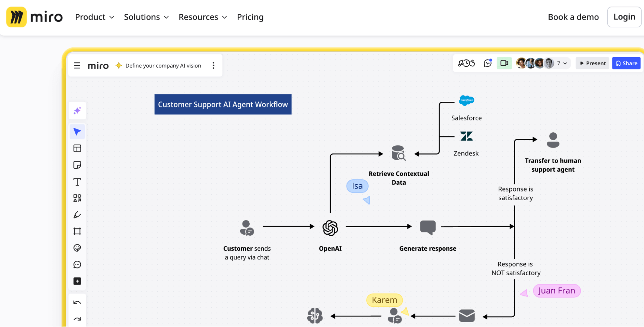Click the Redo arrow
This screenshot has width=644, height=327.
click(77, 319)
